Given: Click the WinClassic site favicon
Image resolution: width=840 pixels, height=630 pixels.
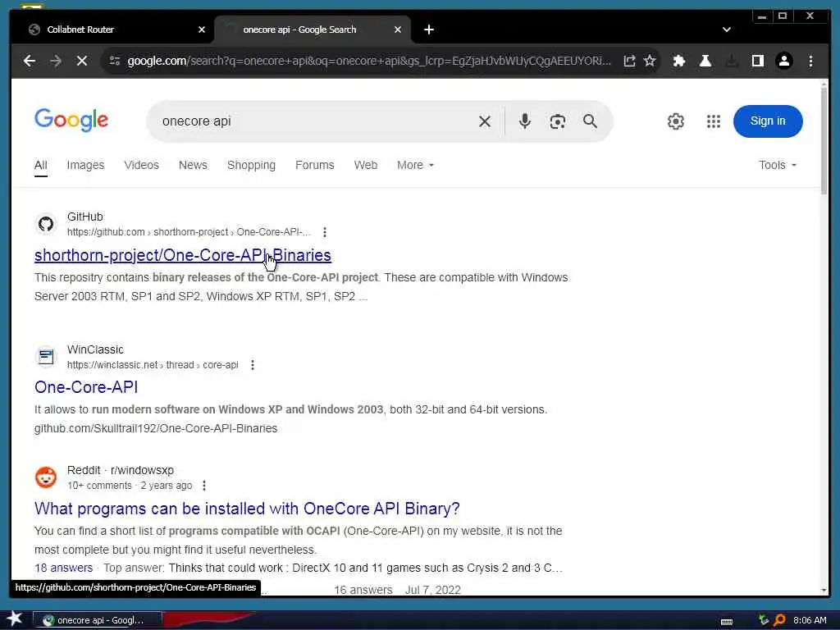Looking at the screenshot, I should (46, 356).
